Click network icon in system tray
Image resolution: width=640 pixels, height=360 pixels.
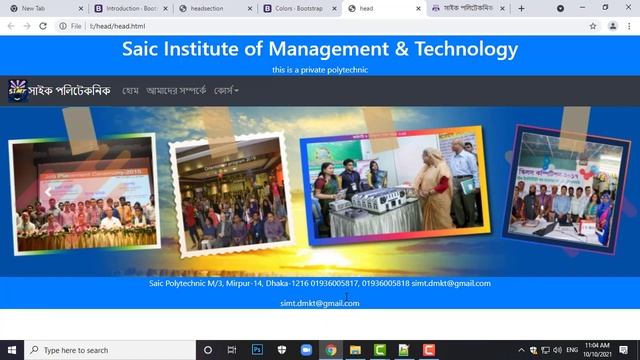545,350
